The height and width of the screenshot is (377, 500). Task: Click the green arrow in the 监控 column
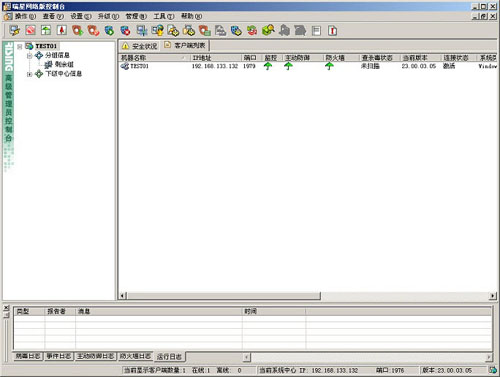[268, 66]
